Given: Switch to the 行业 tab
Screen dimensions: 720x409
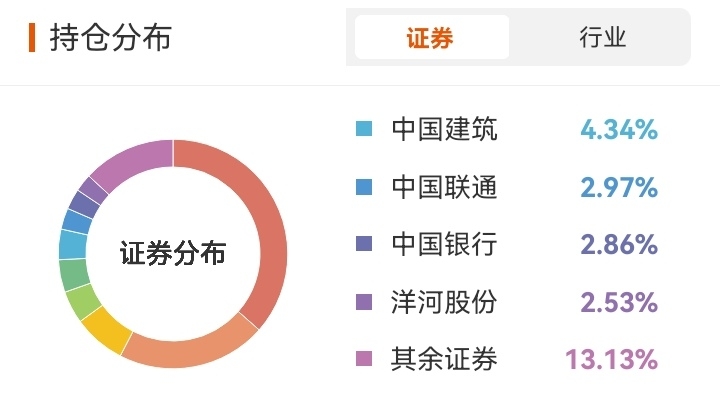Looking at the screenshot, I should 602,37.
